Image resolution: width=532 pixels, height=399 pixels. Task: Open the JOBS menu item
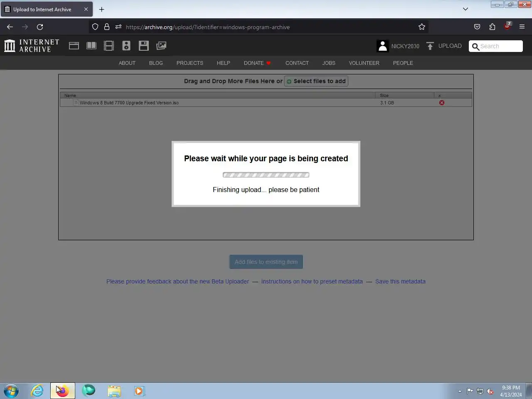[x=329, y=63]
